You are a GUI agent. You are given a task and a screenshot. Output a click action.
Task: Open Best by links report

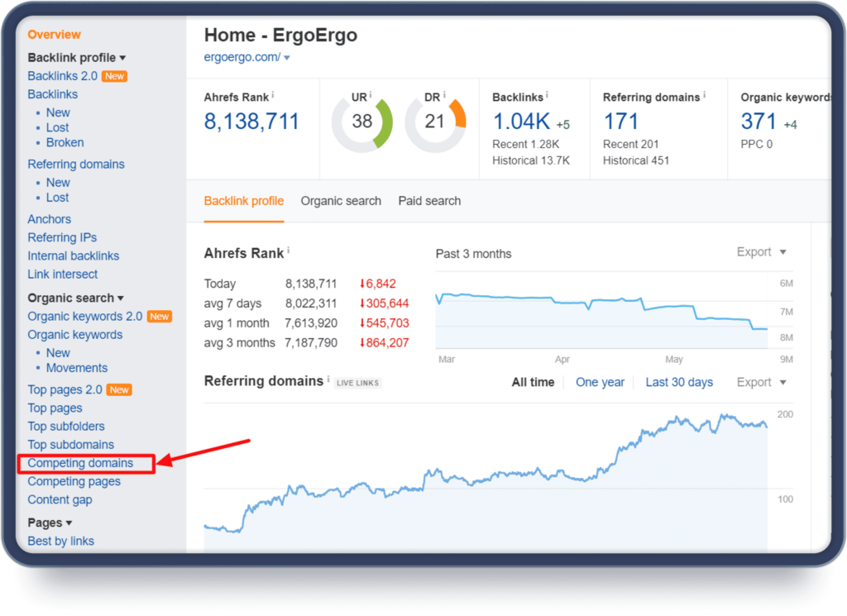point(60,541)
